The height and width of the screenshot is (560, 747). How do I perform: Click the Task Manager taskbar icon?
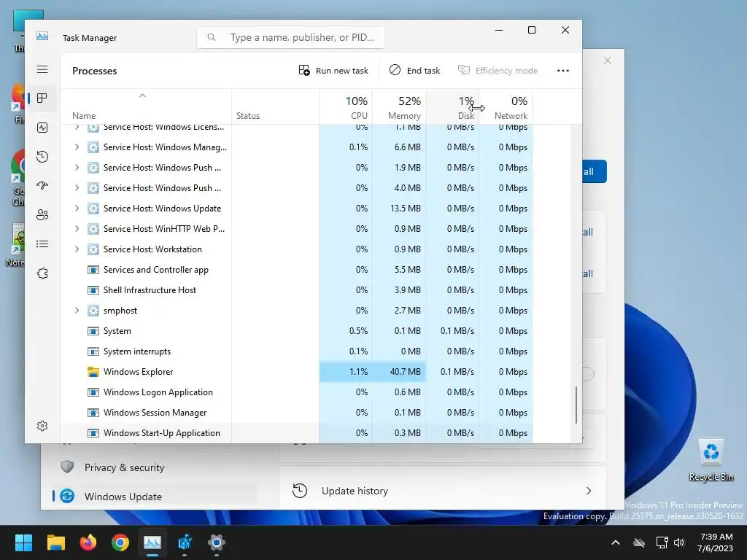pyautogui.click(x=152, y=542)
